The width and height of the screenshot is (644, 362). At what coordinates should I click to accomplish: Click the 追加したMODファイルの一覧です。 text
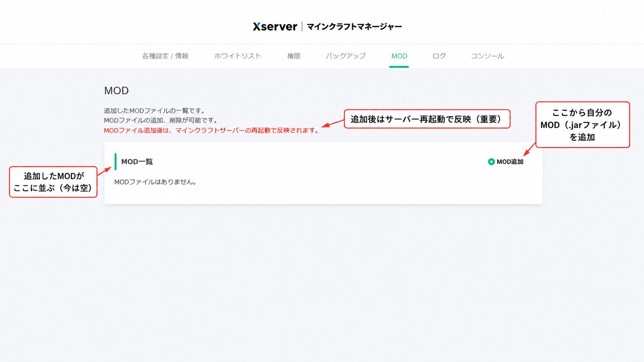click(x=155, y=111)
